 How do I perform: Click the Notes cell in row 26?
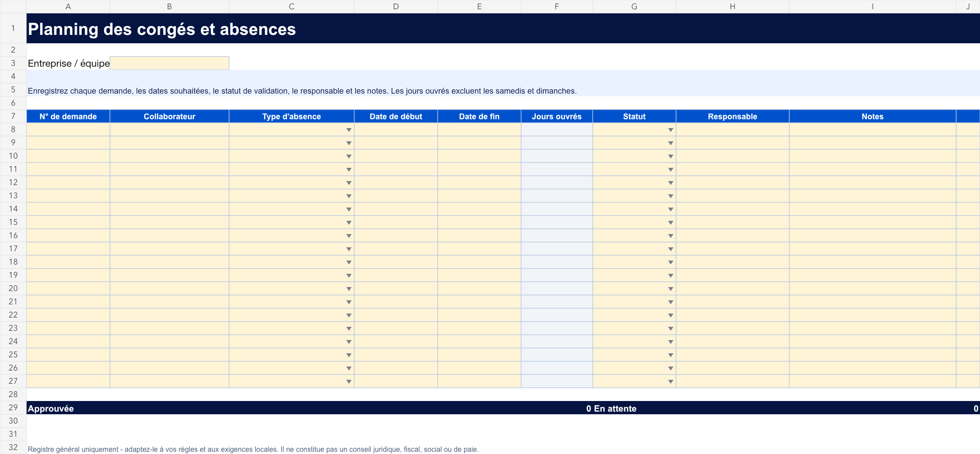click(x=873, y=368)
